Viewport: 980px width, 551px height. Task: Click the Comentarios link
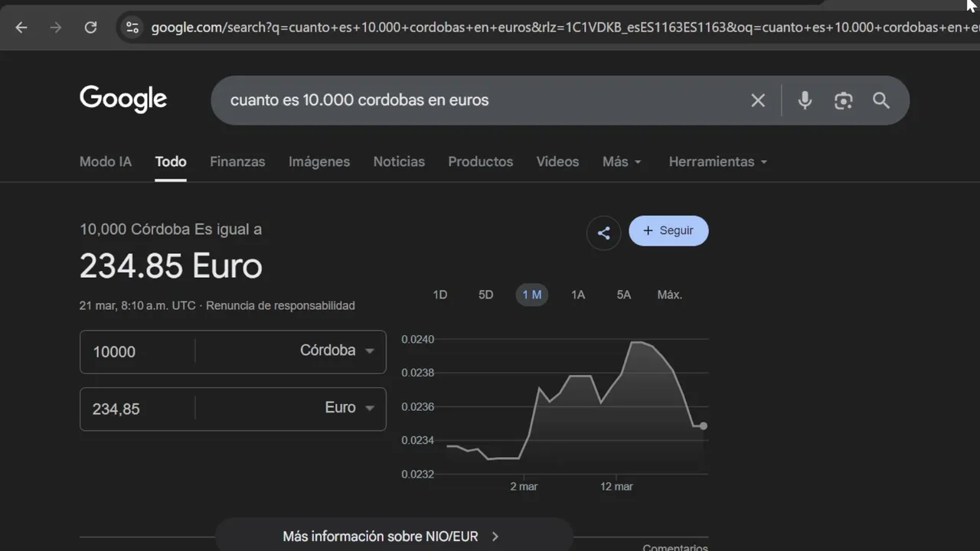point(675,547)
